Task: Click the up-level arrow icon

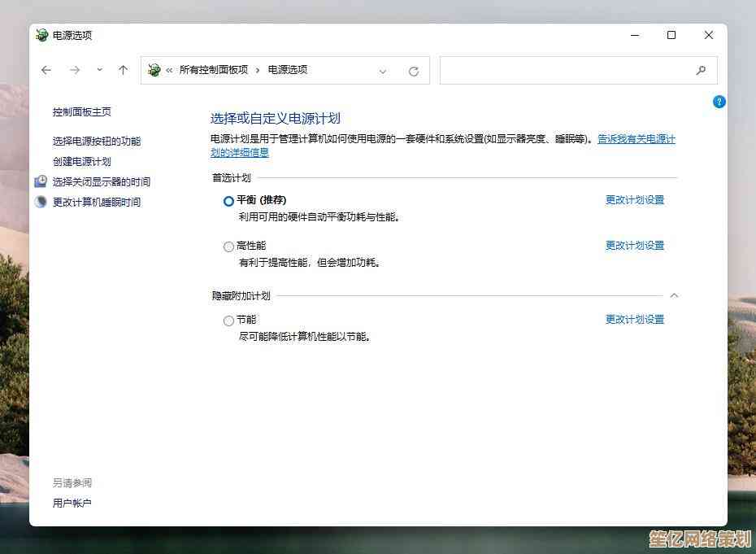Action: (x=123, y=70)
